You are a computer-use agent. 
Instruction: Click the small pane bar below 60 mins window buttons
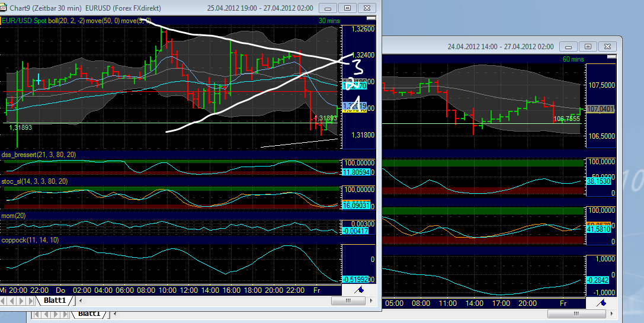click(611, 57)
